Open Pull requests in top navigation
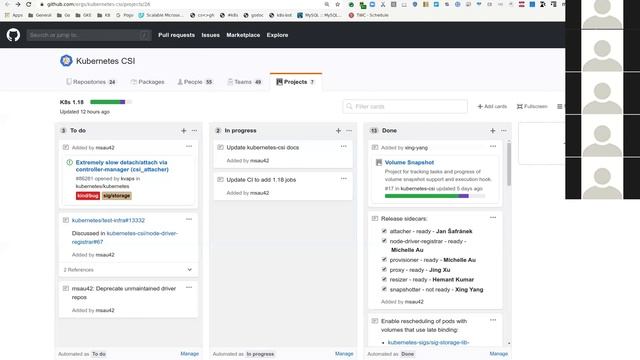 [x=176, y=35]
